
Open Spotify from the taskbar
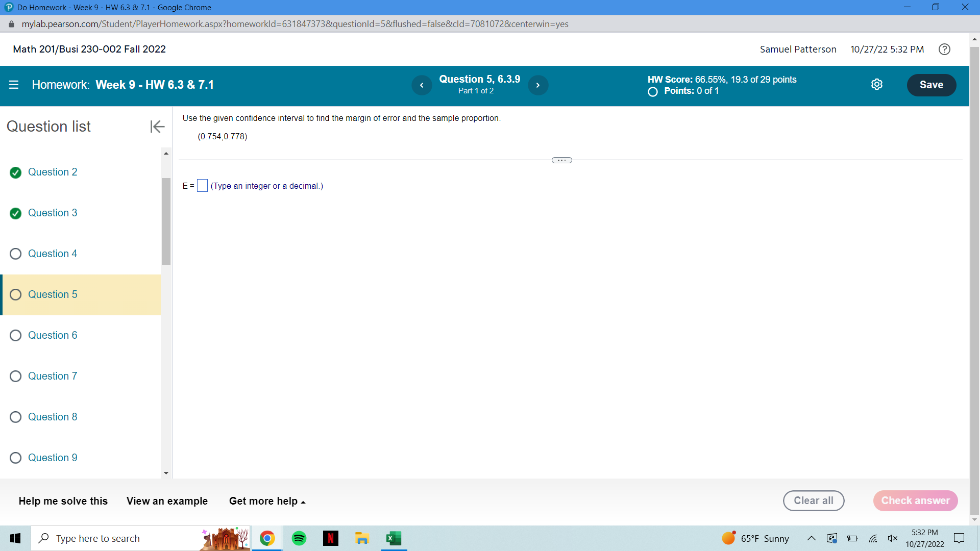[299, 538]
